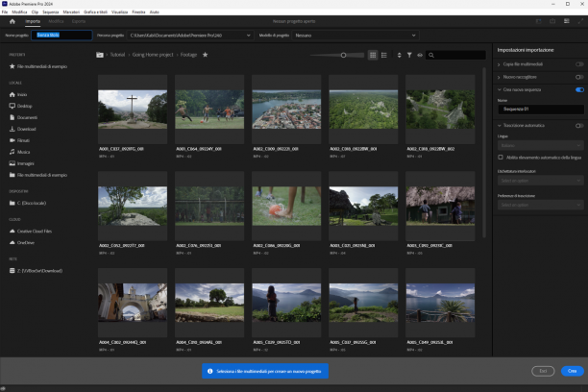This screenshot has width=588, height=392.
Task: Open the Finestra menu
Action: pyautogui.click(x=138, y=12)
